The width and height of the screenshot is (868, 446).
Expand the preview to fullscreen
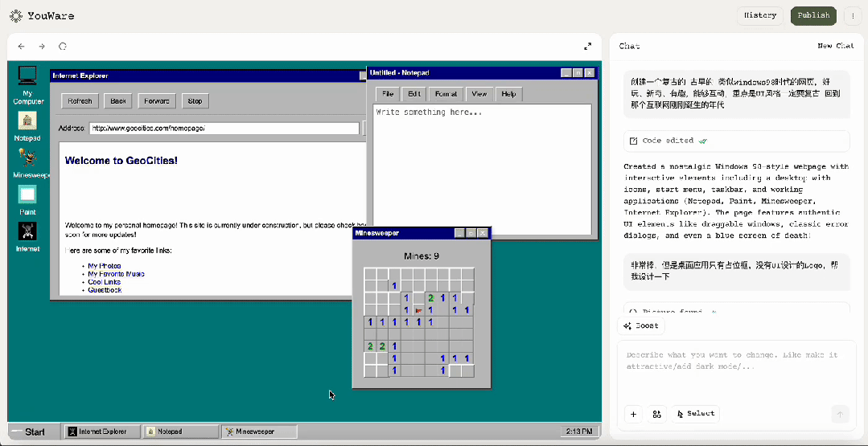pyautogui.click(x=588, y=47)
